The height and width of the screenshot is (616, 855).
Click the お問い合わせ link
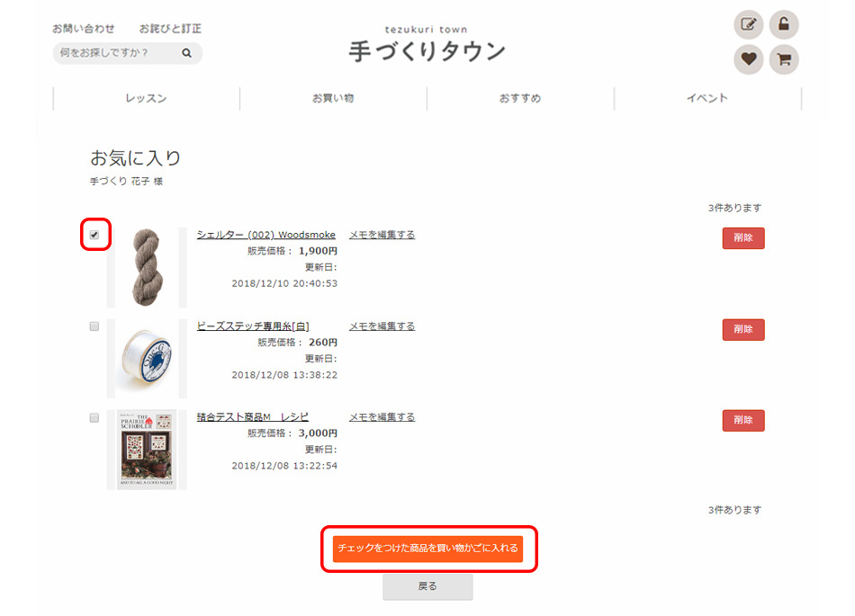[84, 28]
